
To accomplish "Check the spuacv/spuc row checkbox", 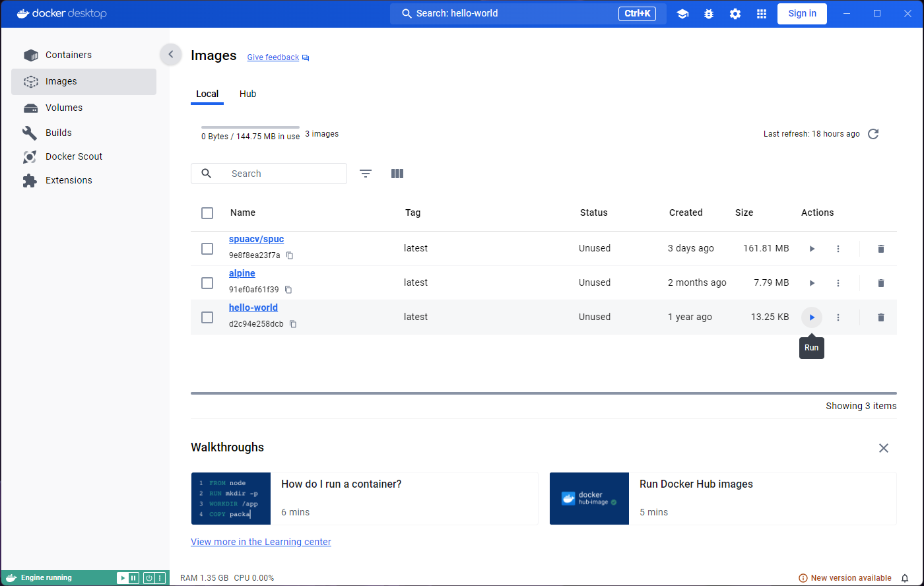I will [x=207, y=249].
